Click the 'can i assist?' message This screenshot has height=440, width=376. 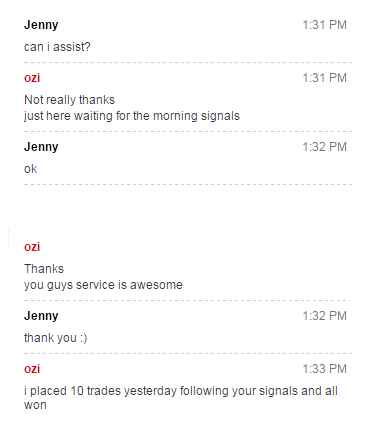point(57,47)
